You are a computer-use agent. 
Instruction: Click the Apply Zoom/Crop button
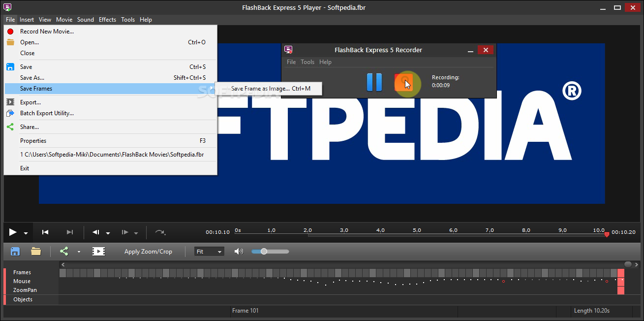[148, 252]
